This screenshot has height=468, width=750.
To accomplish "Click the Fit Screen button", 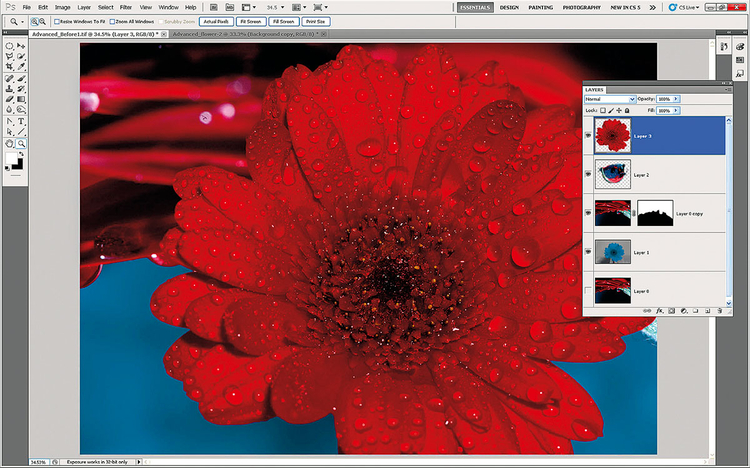I will click(x=251, y=22).
